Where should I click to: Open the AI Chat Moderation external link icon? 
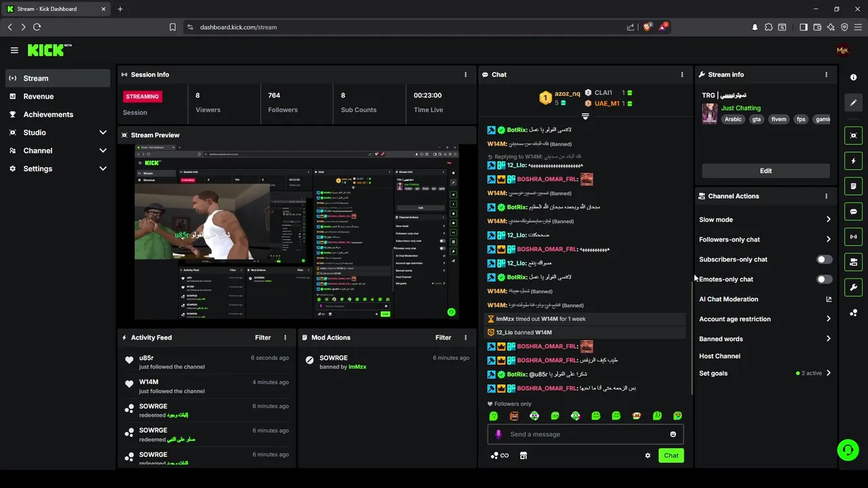point(828,299)
